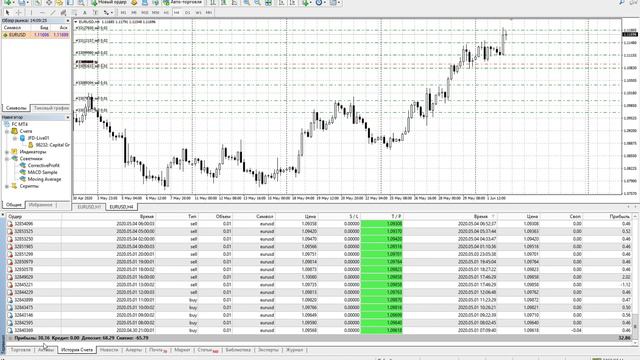This screenshot has width=640, height=360.
Task: Open the Торговля terminal tab
Action: click(20, 350)
